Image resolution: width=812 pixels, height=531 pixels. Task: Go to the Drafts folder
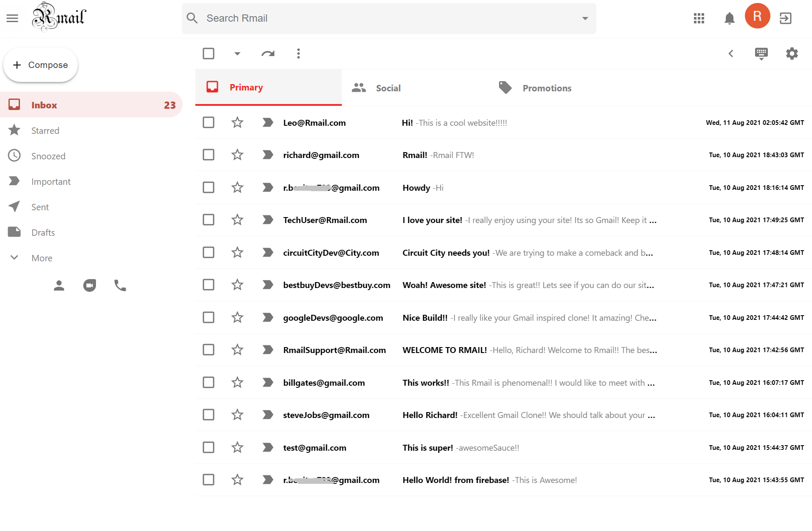point(44,232)
